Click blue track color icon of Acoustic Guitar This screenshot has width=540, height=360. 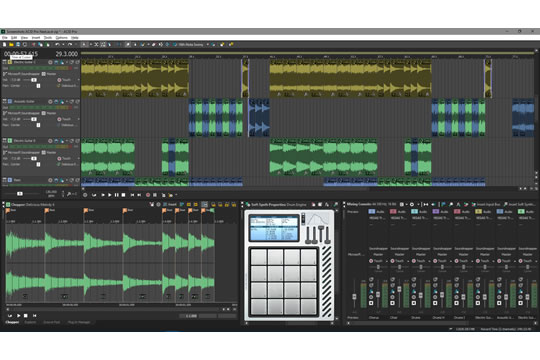pyautogui.click(x=10, y=102)
